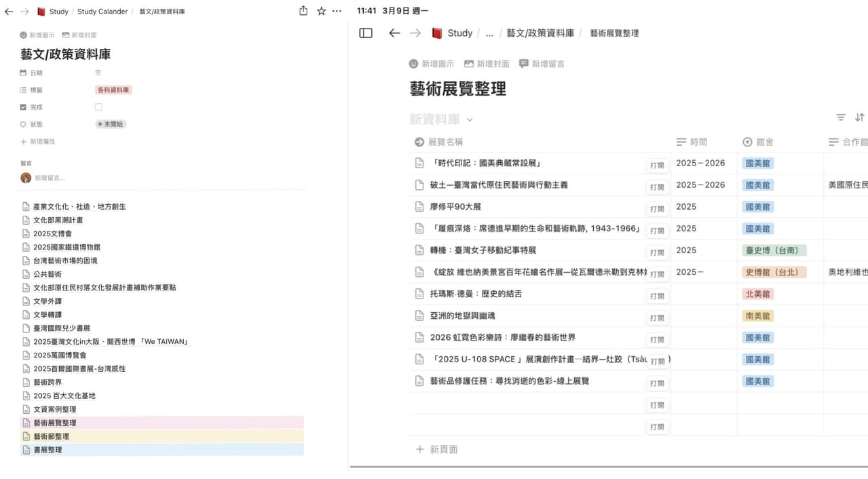This screenshot has height=479, width=868.
Task: Toggle the sidebar panel icon
Action: [x=366, y=33]
